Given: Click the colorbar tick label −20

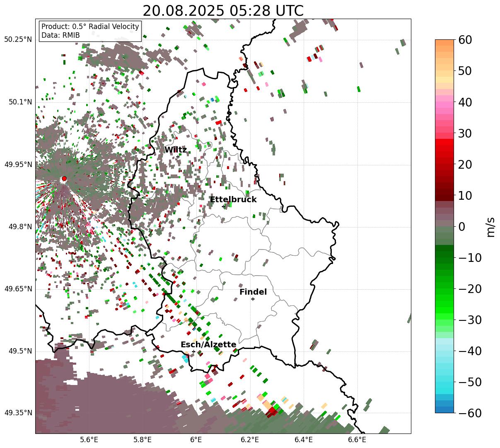Looking at the screenshot, I should point(469,289).
